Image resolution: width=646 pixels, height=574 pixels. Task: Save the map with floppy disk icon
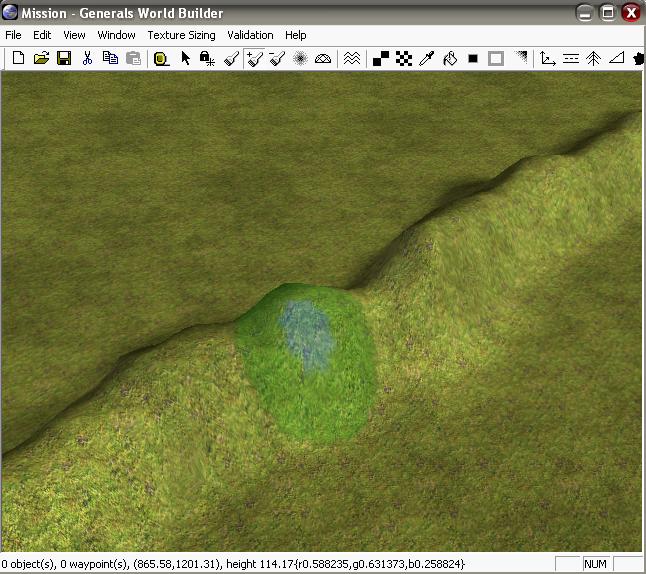[x=64, y=58]
